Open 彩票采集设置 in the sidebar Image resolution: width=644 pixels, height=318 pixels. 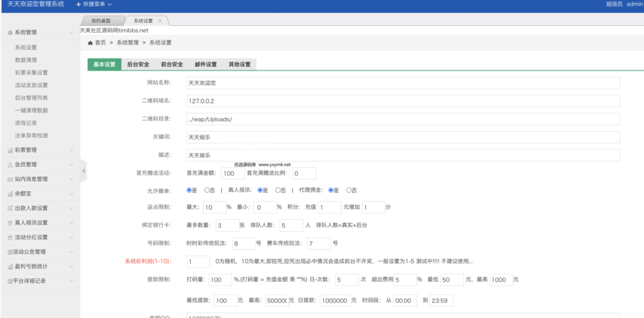coord(31,73)
